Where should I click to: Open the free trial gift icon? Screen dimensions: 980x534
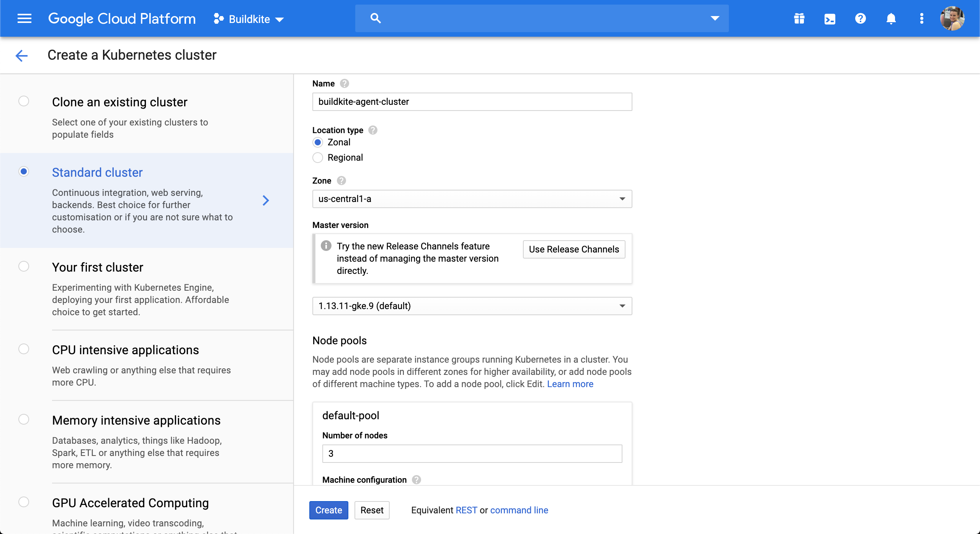[x=799, y=18]
